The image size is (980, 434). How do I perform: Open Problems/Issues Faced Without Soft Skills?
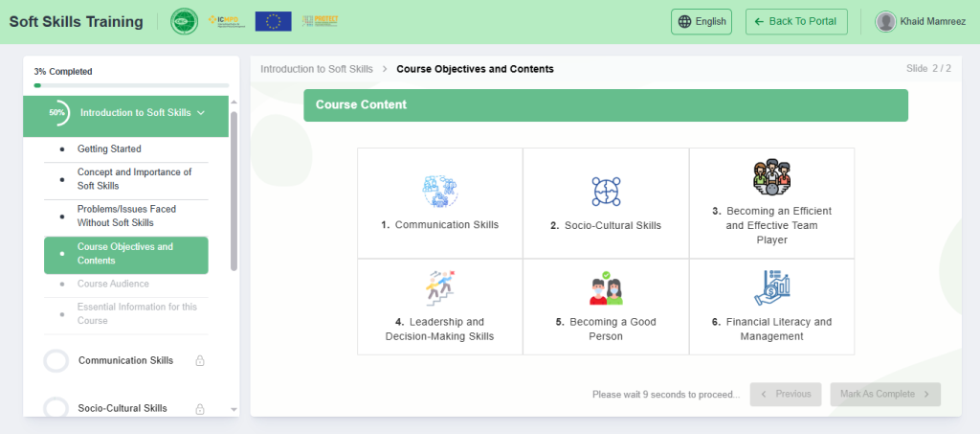pyautogui.click(x=126, y=216)
